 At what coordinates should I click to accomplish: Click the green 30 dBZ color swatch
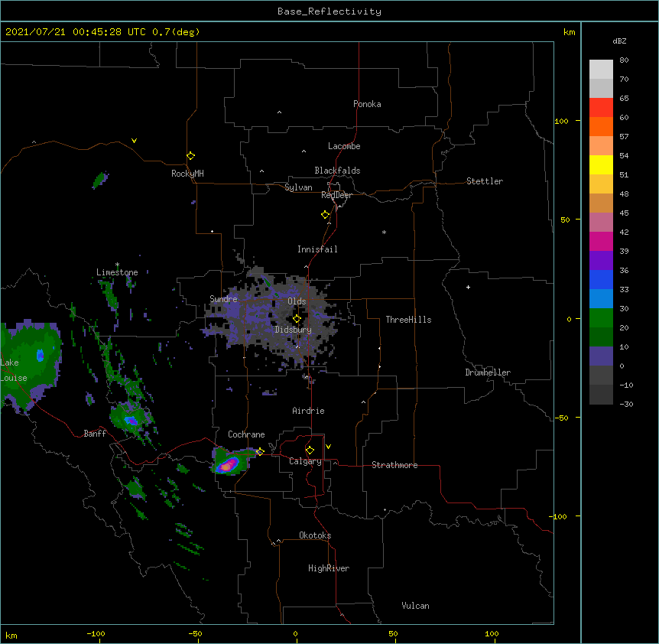click(601, 318)
